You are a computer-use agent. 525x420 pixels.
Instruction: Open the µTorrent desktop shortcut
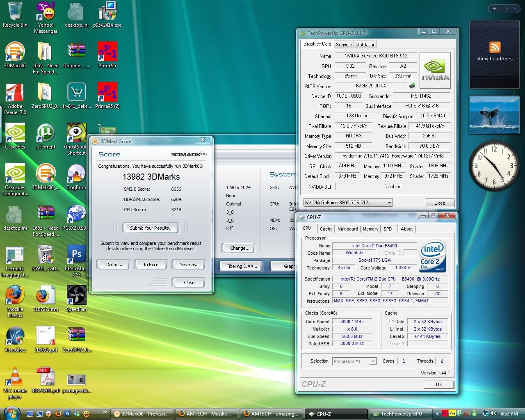pyautogui.click(x=46, y=136)
